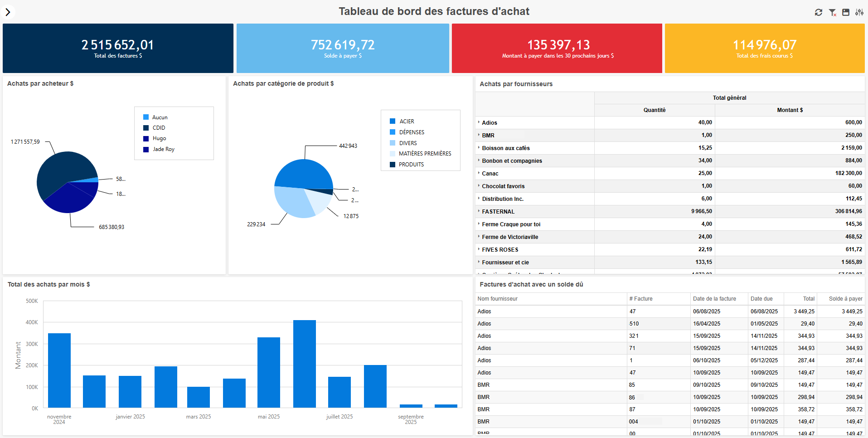
Task: Toggle the Jade Roy legend entry
Action: [163, 149]
